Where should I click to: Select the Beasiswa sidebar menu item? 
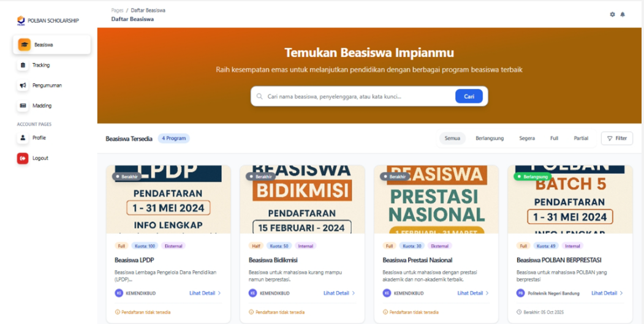51,45
